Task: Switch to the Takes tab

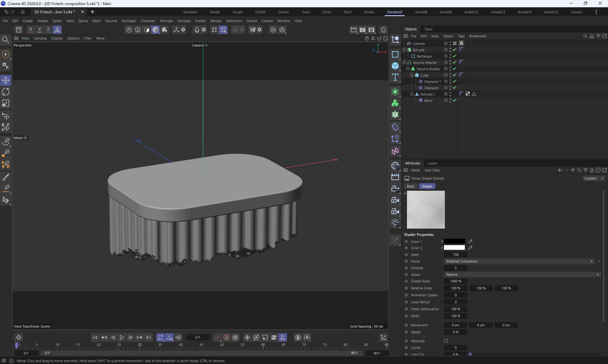Action: coord(428,29)
